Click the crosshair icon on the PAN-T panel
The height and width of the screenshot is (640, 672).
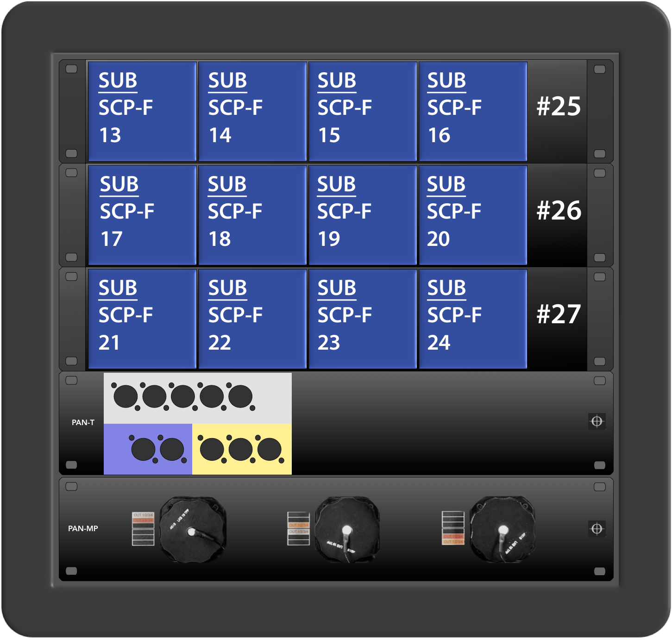coord(597,421)
